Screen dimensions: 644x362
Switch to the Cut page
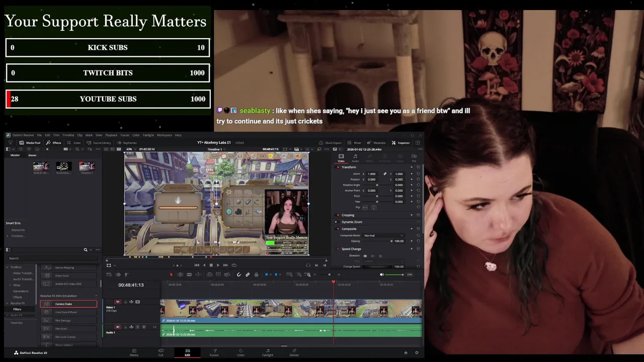160,352
